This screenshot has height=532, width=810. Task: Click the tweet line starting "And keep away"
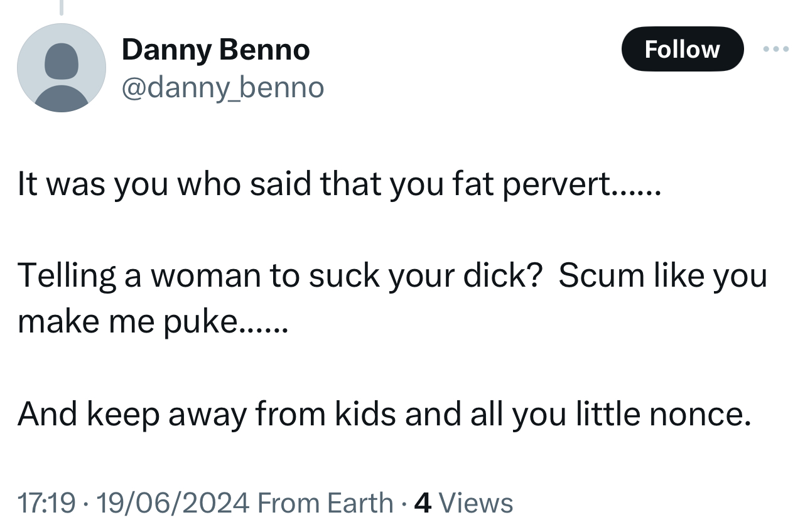pos(384,413)
